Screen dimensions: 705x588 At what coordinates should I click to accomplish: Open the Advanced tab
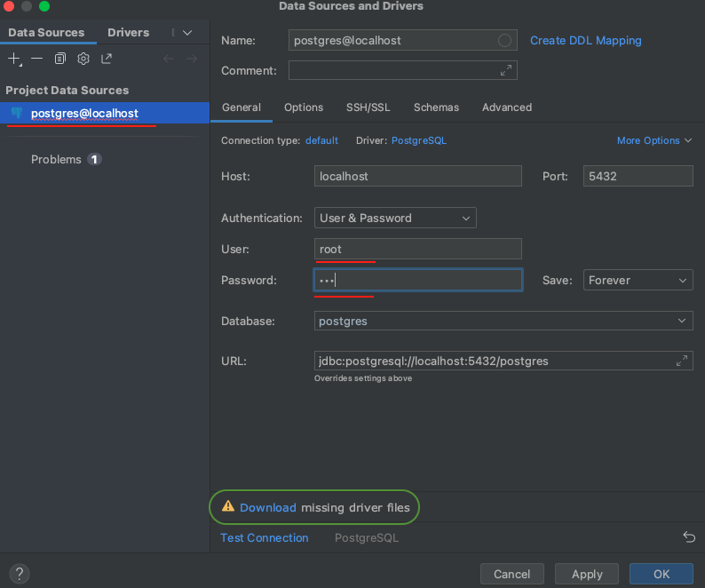click(x=507, y=107)
